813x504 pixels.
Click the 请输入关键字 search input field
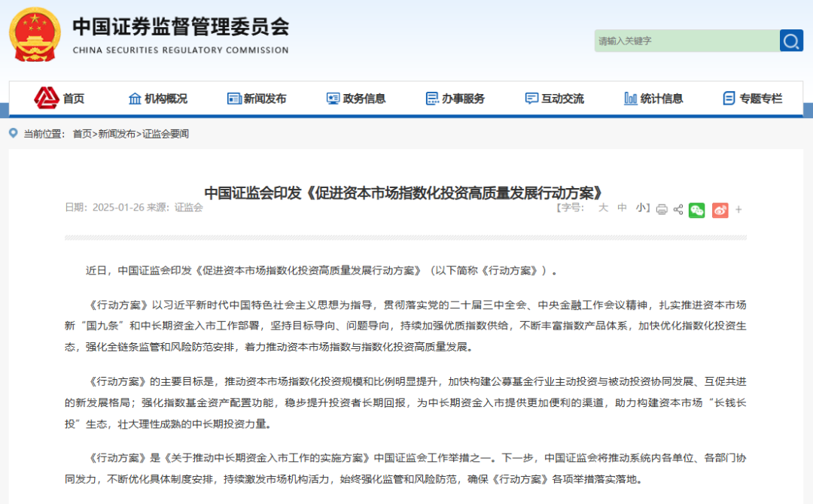[687, 41]
